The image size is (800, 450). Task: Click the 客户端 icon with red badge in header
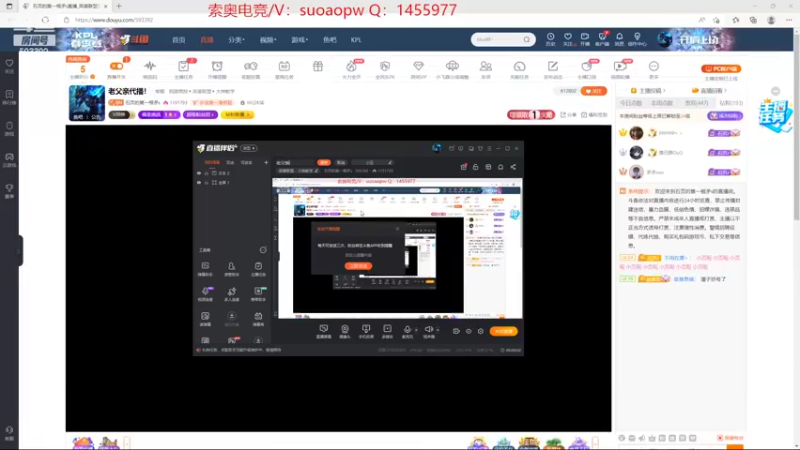[x=603, y=36]
